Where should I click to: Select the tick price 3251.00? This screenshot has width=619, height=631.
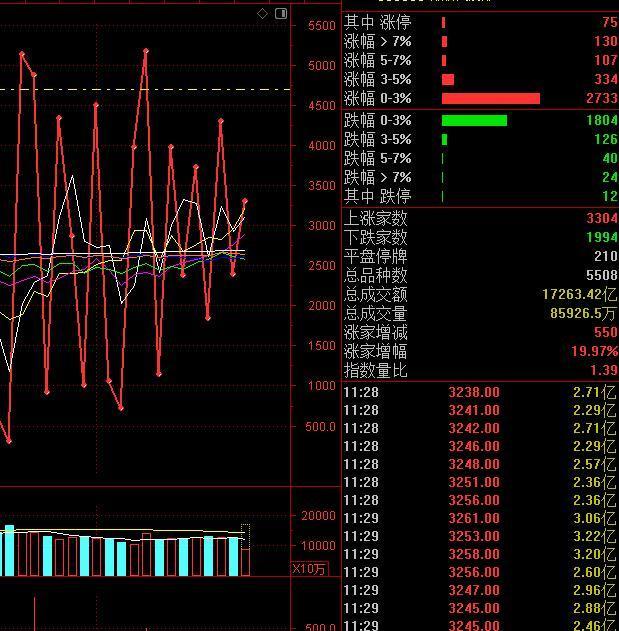(474, 482)
